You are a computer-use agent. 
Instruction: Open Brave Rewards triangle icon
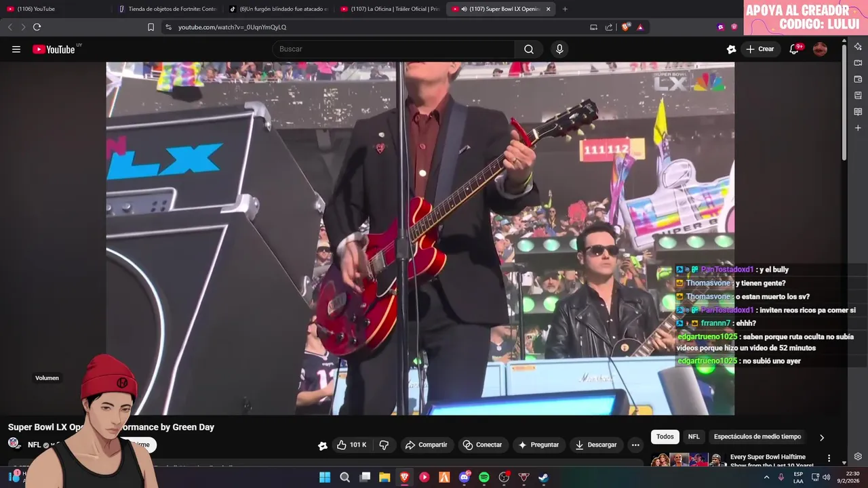640,27
